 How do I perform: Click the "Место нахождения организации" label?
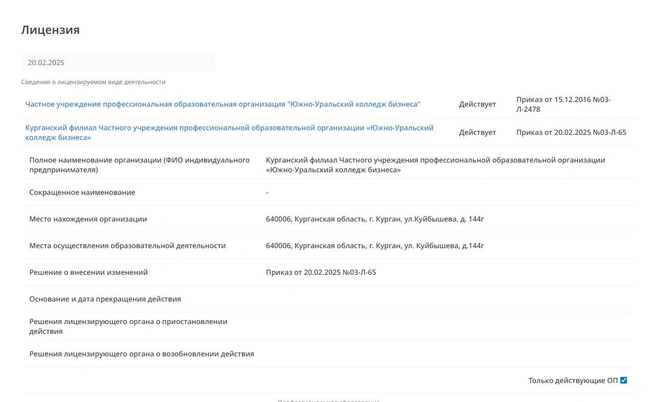(x=88, y=219)
